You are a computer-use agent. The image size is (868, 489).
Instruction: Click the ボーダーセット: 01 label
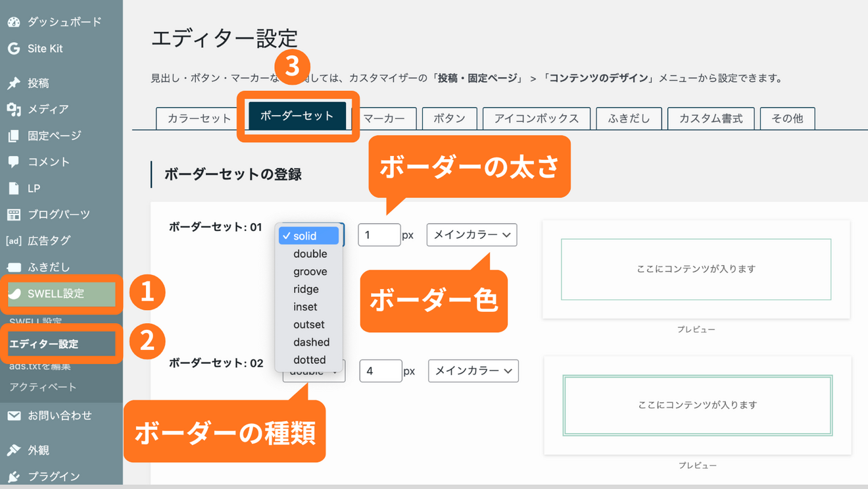click(x=216, y=227)
